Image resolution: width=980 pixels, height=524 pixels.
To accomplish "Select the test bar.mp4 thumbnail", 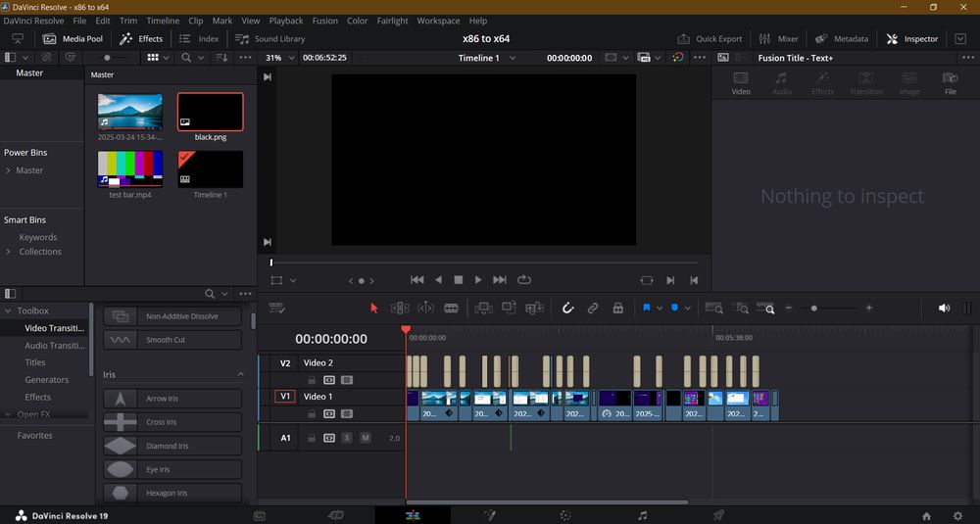I will click(130, 169).
